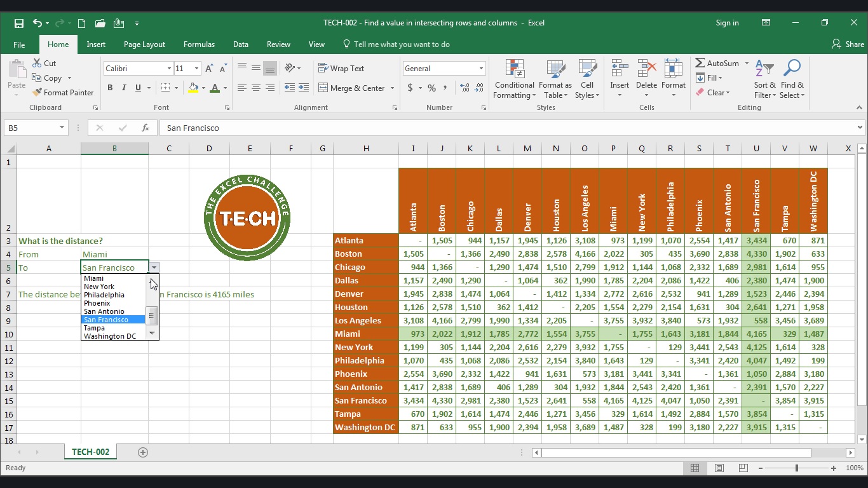Open the General number format dropdown

481,69
